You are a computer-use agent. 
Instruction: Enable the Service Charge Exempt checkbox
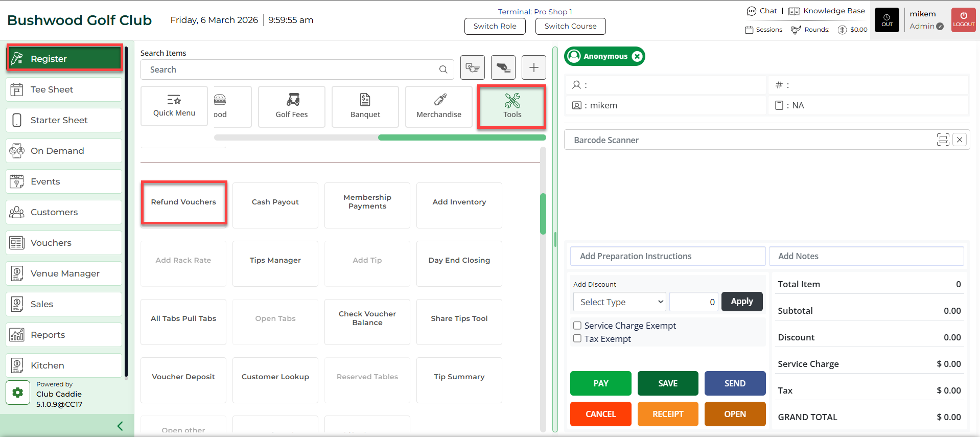tap(577, 326)
